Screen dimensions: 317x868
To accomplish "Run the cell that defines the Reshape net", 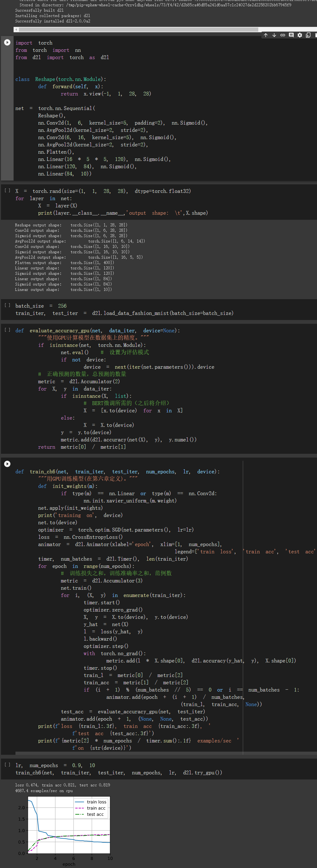I will [7, 42].
